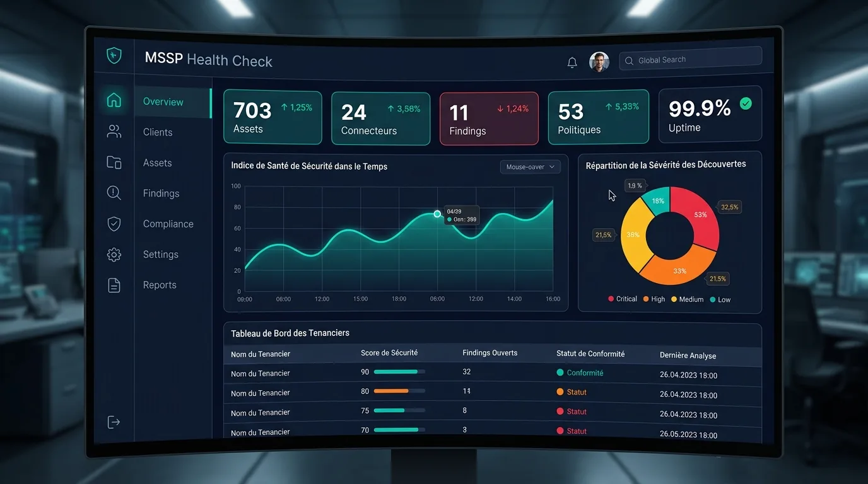Go to Findings section
Image resolution: width=868 pixels, height=484 pixels.
coord(161,193)
